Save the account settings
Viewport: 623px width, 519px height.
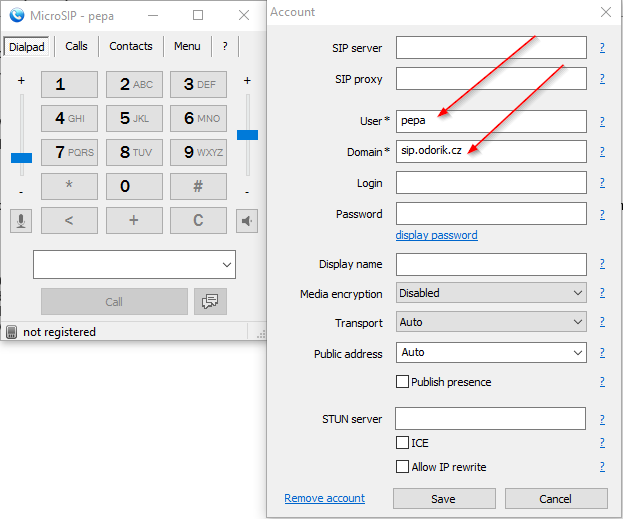[443, 499]
